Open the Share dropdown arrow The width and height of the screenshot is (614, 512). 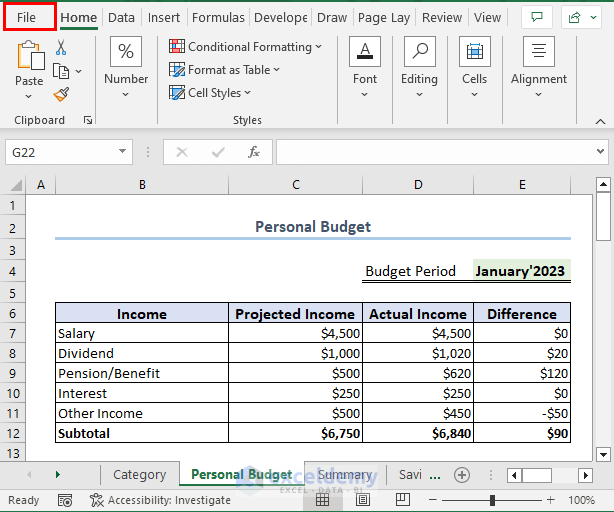coord(593,17)
